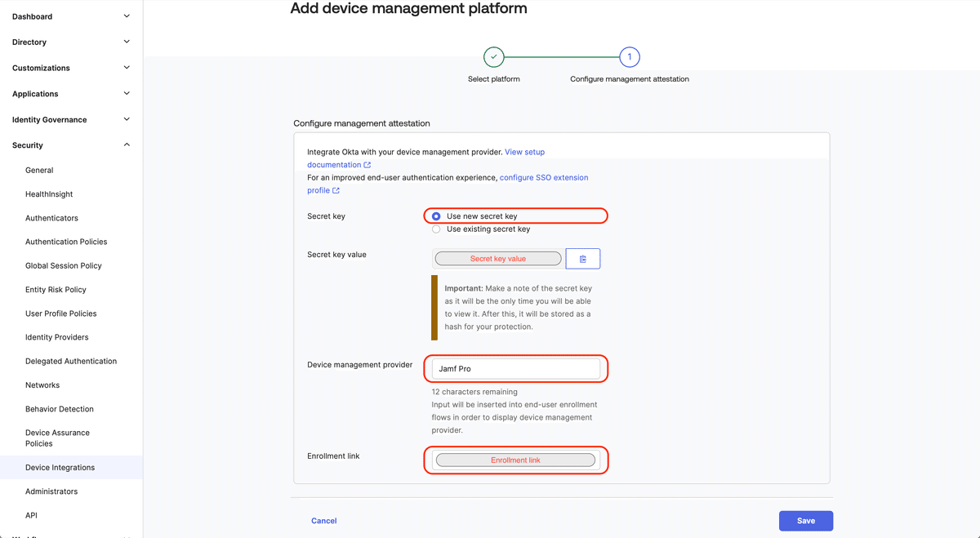Screen dimensions: 980x538
Task: Click Cancel to discard changes
Action: click(323, 520)
